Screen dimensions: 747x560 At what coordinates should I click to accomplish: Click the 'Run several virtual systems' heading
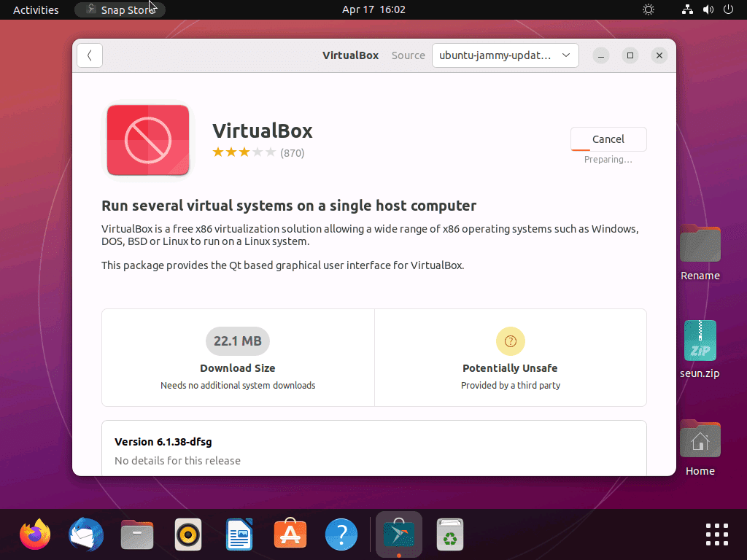pyautogui.click(x=289, y=206)
